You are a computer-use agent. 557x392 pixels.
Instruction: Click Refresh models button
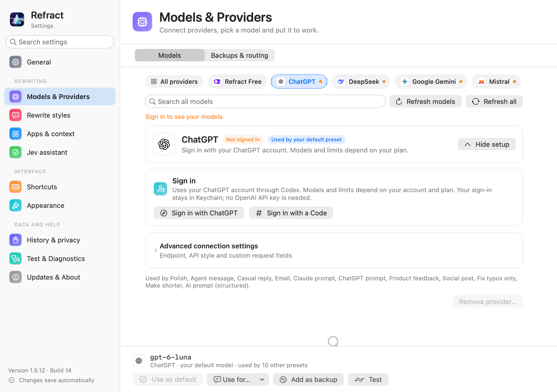pyautogui.click(x=425, y=102)
